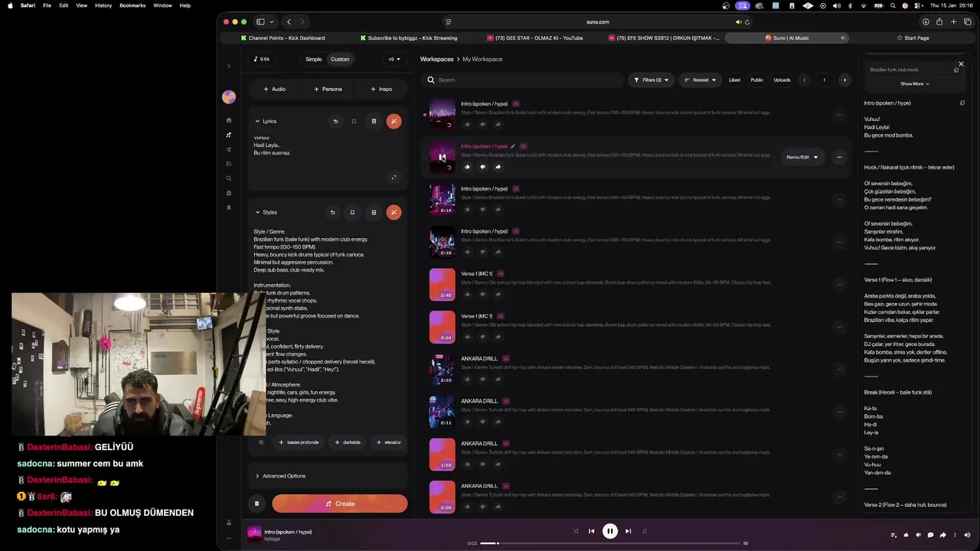Expand Show More in styles panel
This screenshot has width=980, height=551.
pyautogui.click(x=914, y=83)
